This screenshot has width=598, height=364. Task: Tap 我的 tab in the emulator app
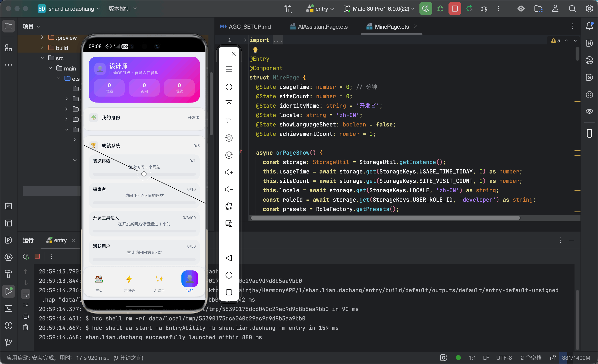click(190, 282)
